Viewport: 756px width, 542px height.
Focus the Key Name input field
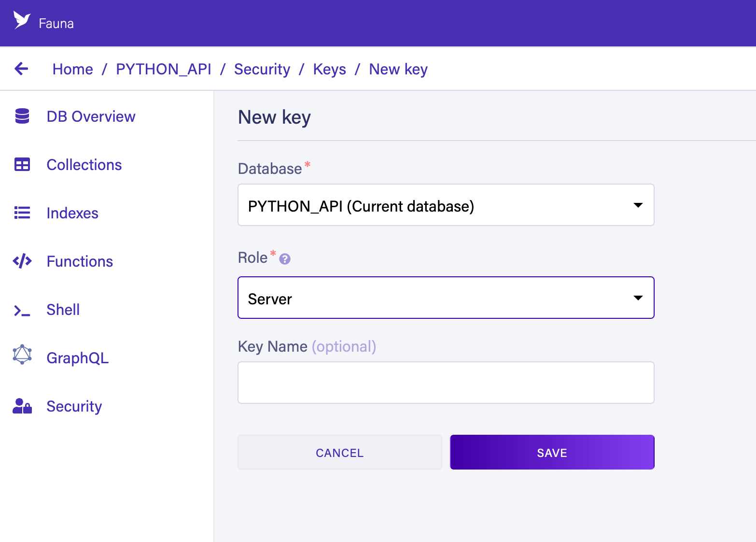tap(446, 383)
